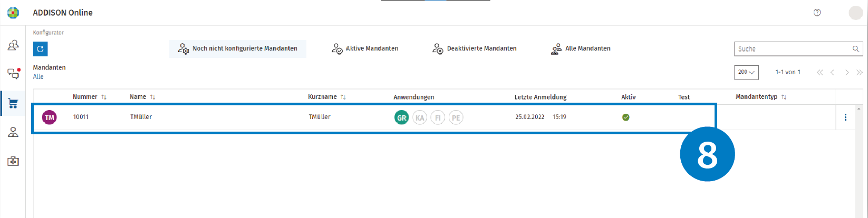Screen dimensions: 868x218
Task: Go to last page double-arrow
Action: point(860,72)
